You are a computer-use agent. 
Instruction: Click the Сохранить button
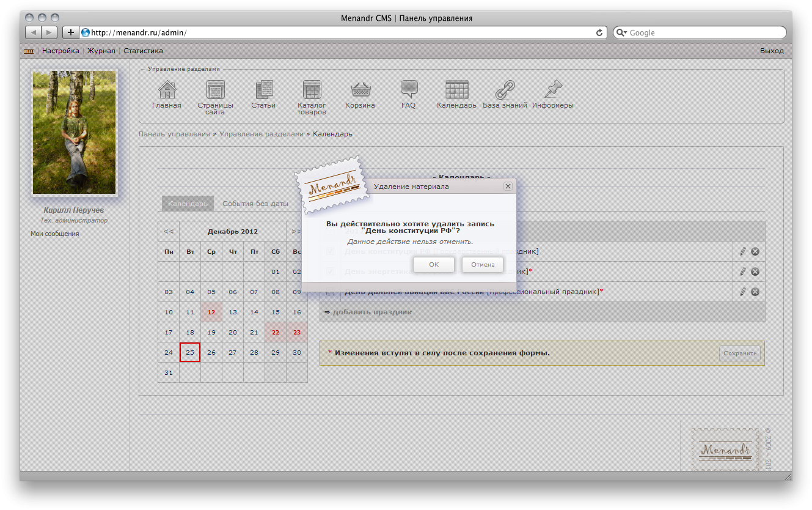[x=740, y=353]
